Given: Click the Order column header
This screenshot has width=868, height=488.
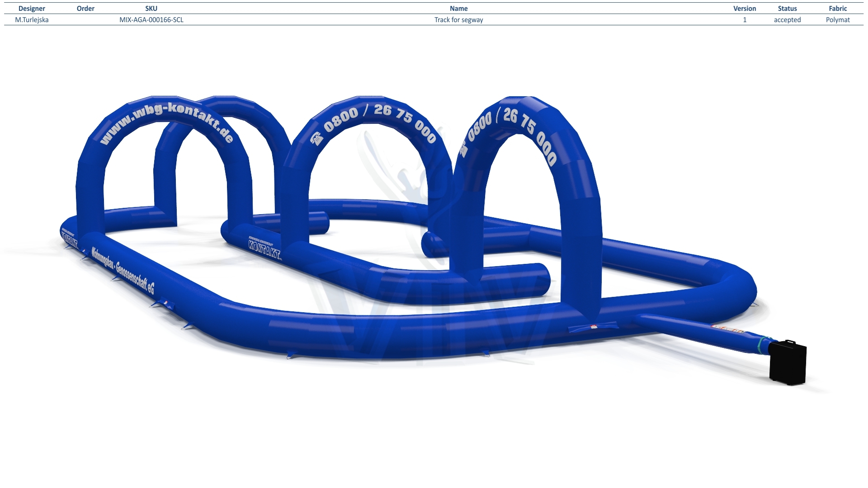Looking at the screenshot, I should [x=85, y=9].
